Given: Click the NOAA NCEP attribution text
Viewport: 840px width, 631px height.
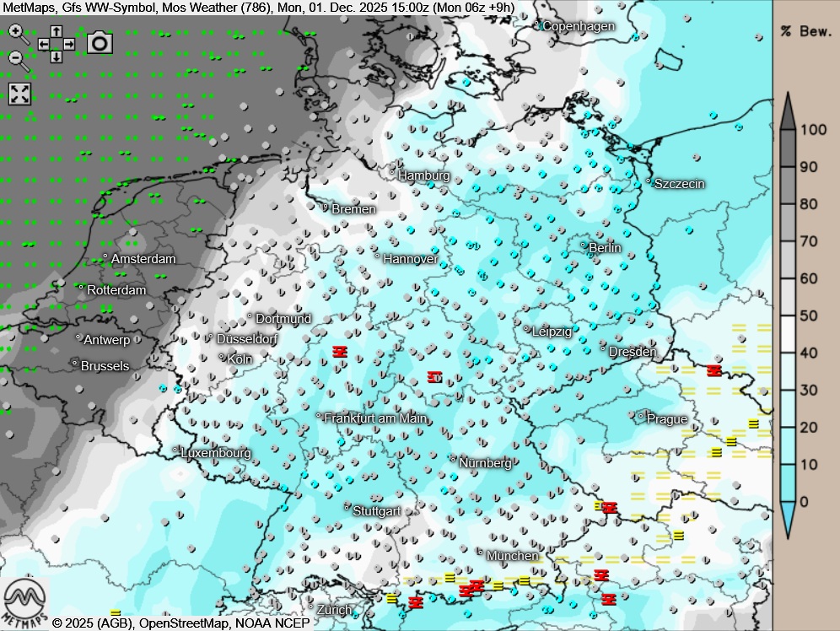Looking at the screenshot, I should [x=275, y=623].
